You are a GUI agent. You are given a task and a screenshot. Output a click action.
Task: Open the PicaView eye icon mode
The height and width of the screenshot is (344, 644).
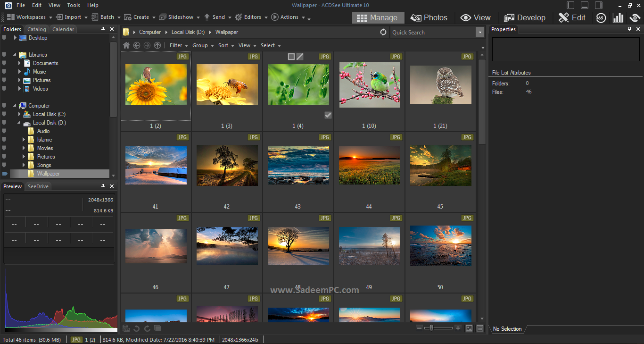pyautogui.click(x=635, y=18)
